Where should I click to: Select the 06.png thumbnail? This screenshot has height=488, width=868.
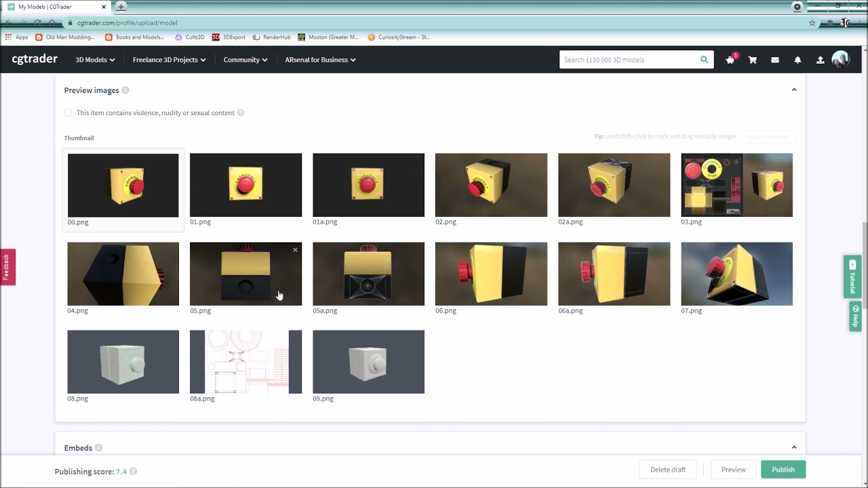pyautogui.click(x=491, y=274)
